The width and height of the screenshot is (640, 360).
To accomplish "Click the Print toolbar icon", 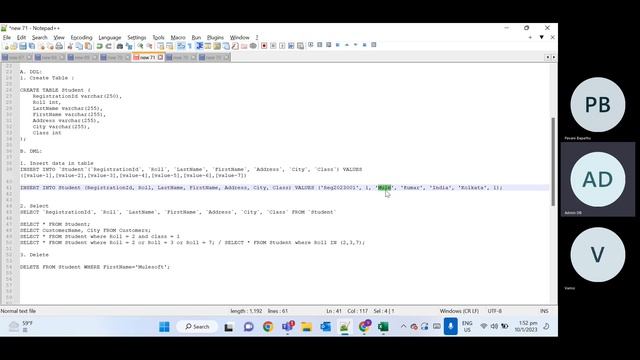I will [x=59, y=46].
